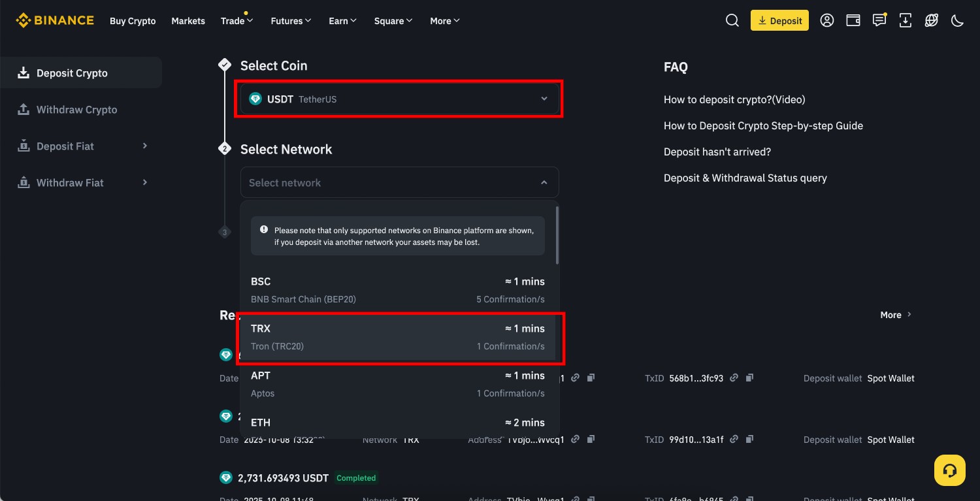Open link icon beside TxID 568b1...3fc93
Screen dimensions: 980x501
(734, 378)
